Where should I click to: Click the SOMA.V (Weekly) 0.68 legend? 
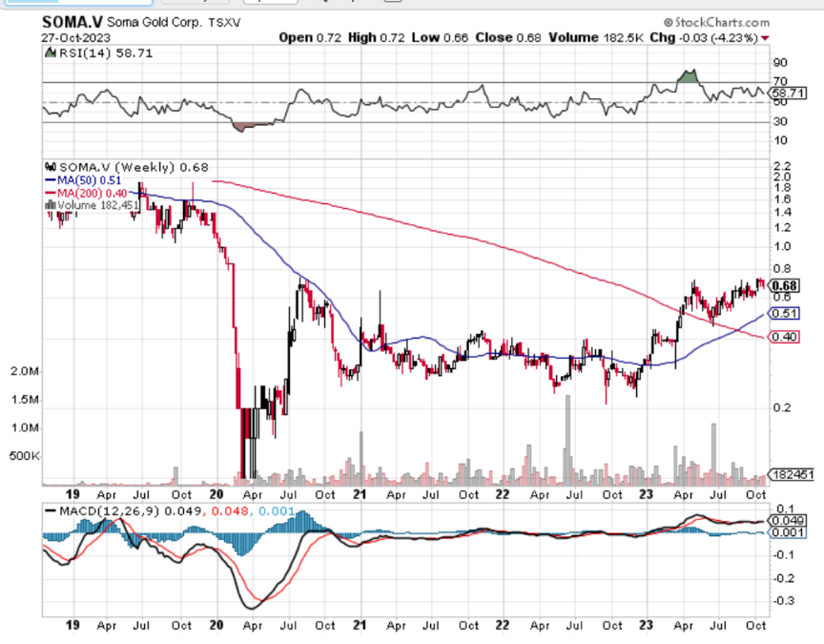coord(134,167)
